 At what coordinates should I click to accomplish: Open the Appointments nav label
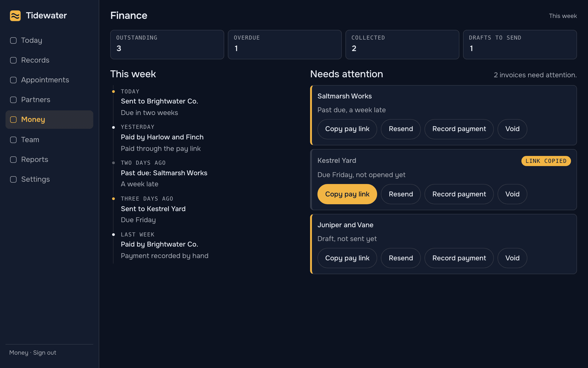[45, 80]
